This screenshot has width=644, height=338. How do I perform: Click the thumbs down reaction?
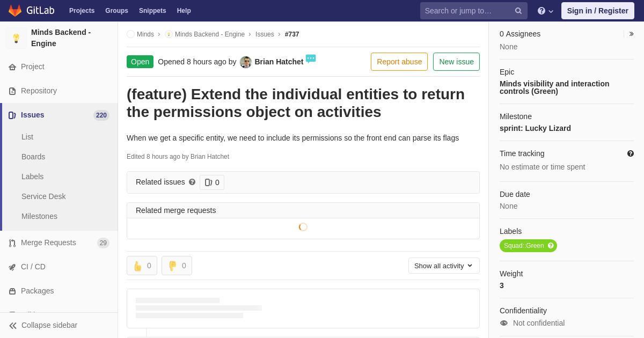coord(177,266)
